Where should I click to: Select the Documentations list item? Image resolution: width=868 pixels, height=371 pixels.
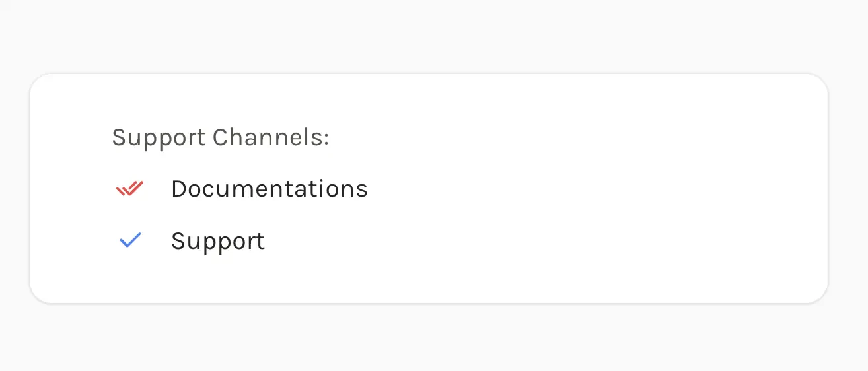240,189
